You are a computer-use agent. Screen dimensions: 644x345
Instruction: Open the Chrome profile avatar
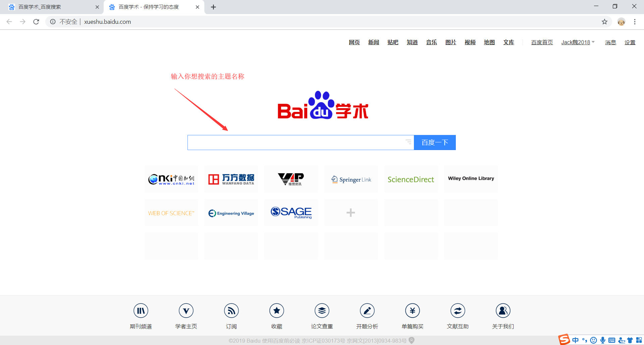click(622, 22)
